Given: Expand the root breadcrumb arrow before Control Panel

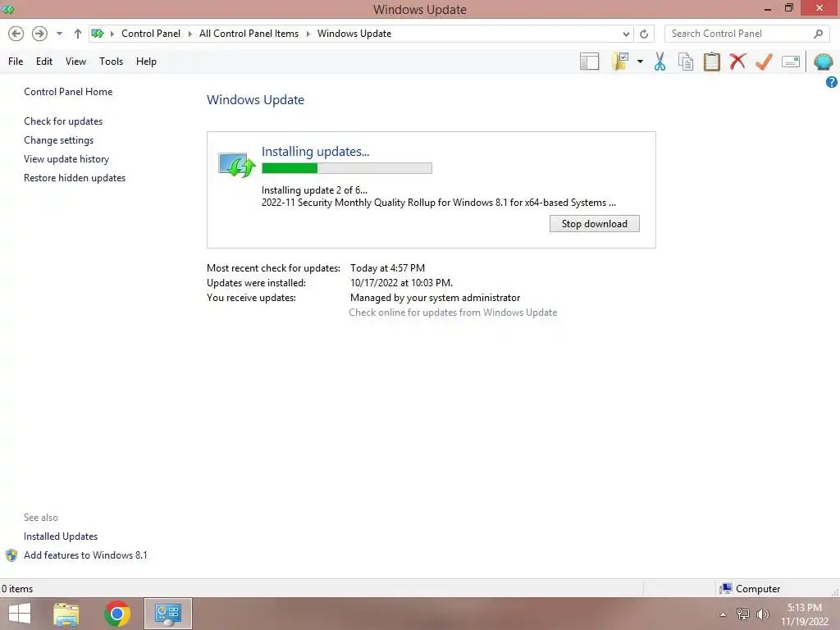Looking at the screenshot, I should (x=112, y=34).
